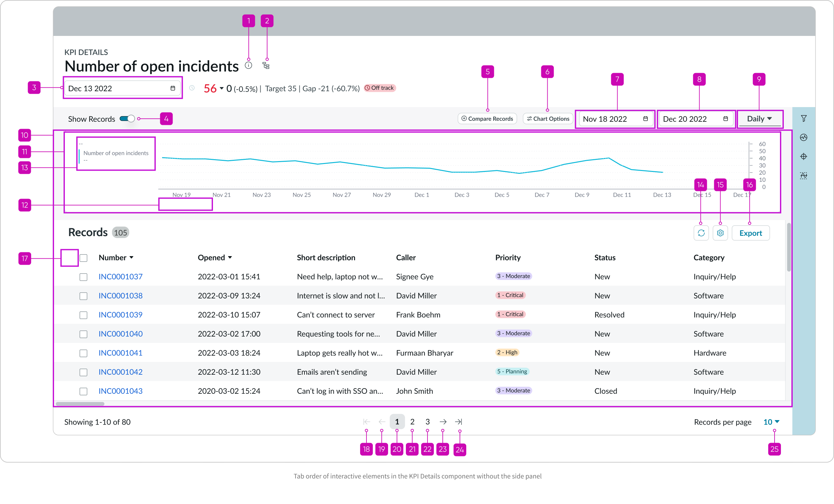Go to page 3 of records

click(x=427, y=422)
